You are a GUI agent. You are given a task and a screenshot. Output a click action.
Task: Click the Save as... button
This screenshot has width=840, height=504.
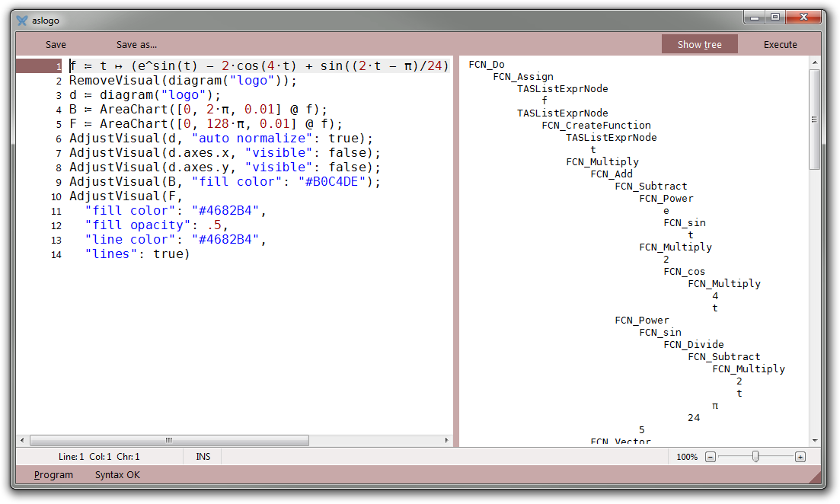[x=136, y=44]
